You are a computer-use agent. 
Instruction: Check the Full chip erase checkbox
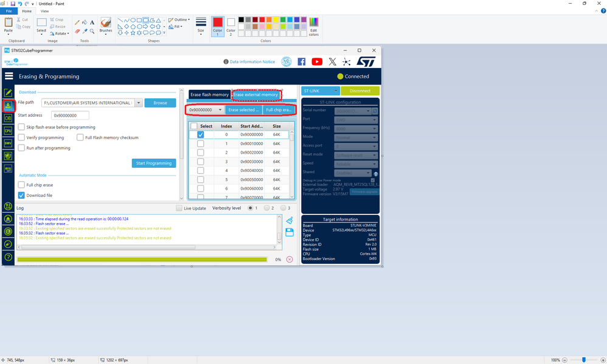pyautogui.click(x=22, y=185)
